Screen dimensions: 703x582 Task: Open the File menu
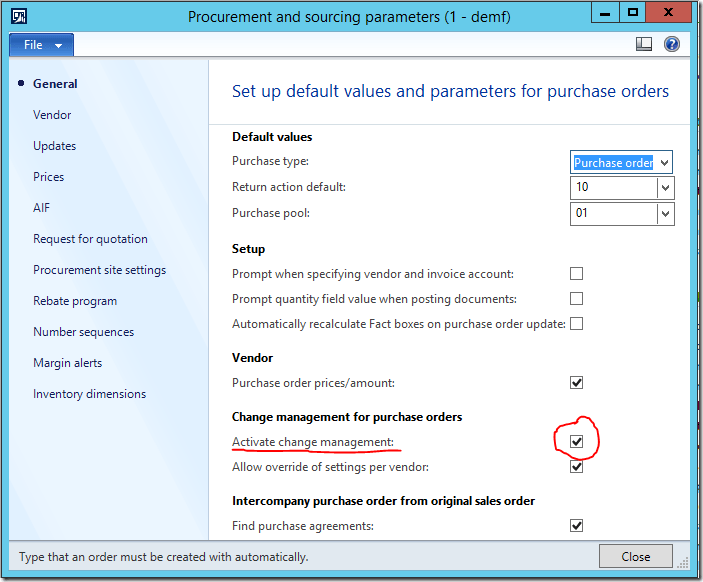click(x=41, y=45)
